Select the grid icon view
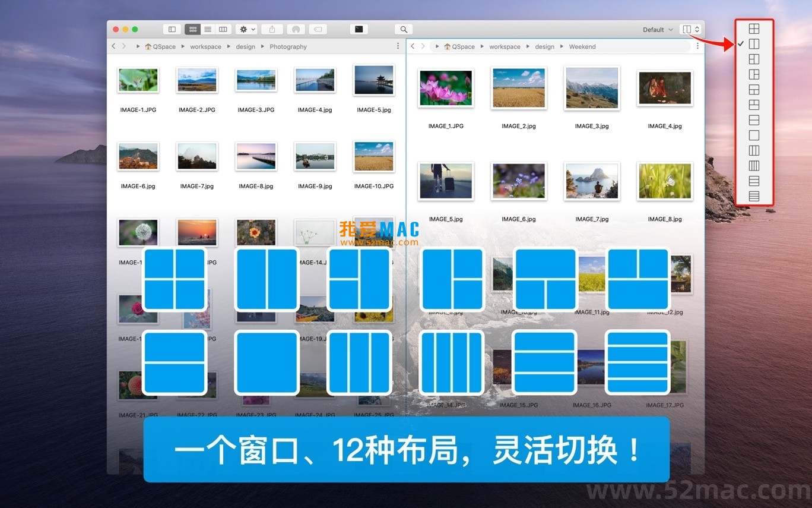Screen dimensions: 812x508 pos(193,29)
